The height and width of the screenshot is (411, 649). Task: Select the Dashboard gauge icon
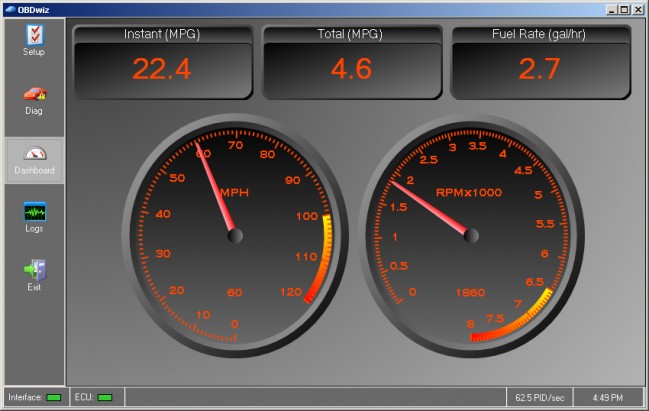(x=35, y=153)
